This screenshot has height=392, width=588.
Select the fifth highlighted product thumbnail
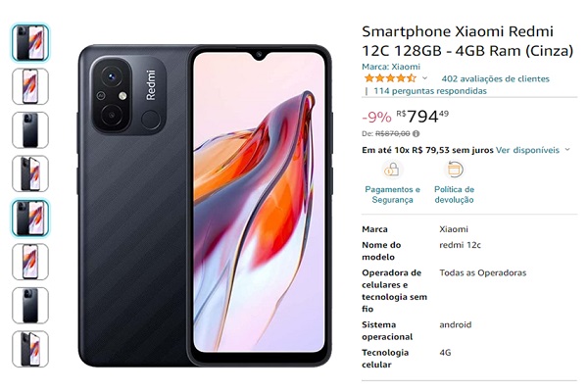30,218
